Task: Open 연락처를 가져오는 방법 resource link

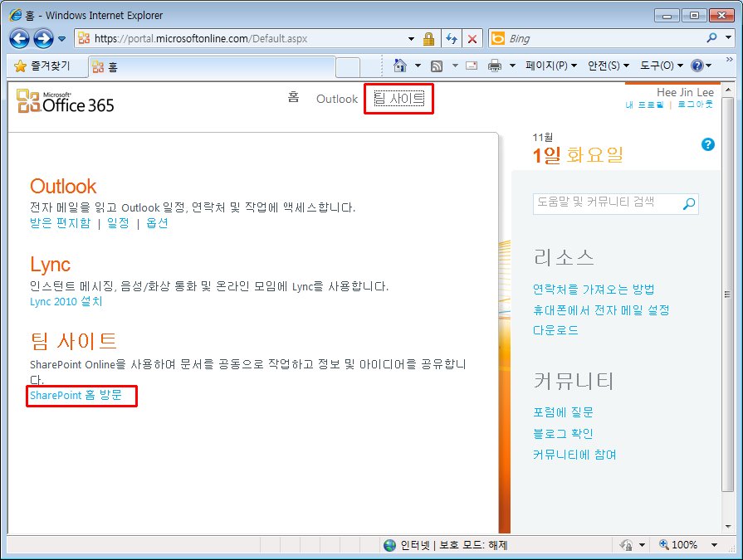Action: 594,289
